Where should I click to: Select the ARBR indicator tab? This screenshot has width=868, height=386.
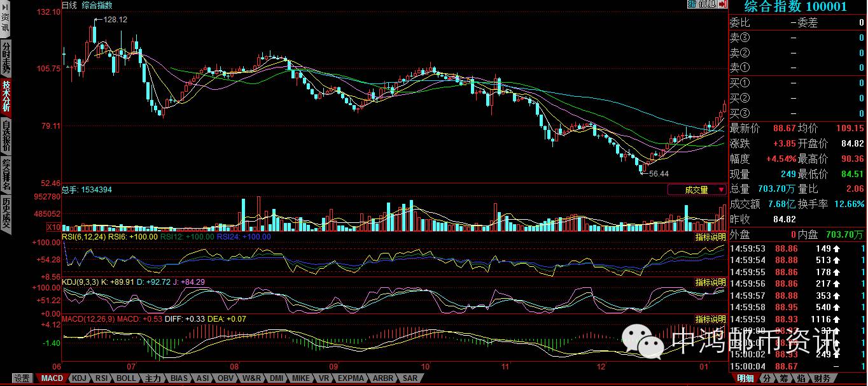(x=383, y=378)
